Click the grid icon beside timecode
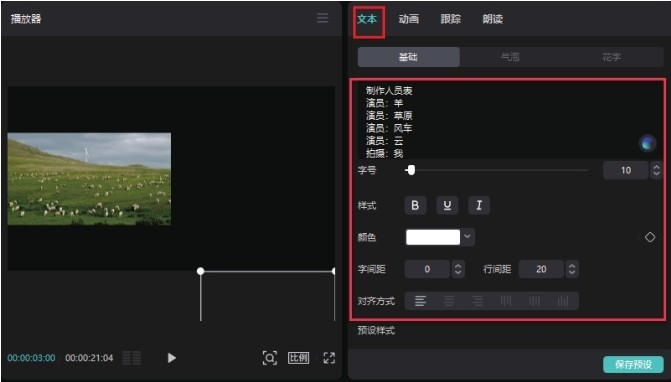 coord(132,358)
